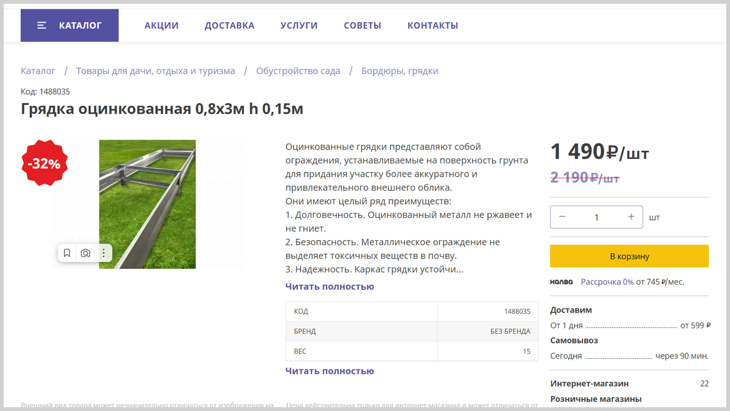Expand specifications with lower Читать полностью link
The width and height of the screenshot is (730, 411).
[x=330, y=371]
